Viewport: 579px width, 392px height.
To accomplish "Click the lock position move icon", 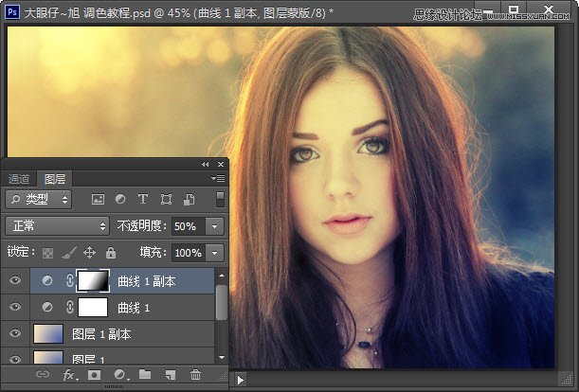I will tap(90, 253).
